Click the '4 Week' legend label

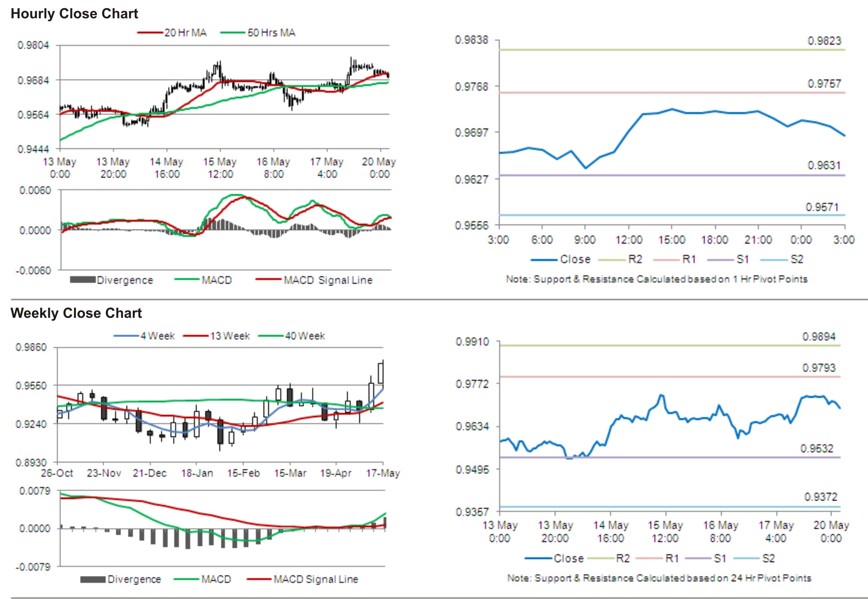158,336
